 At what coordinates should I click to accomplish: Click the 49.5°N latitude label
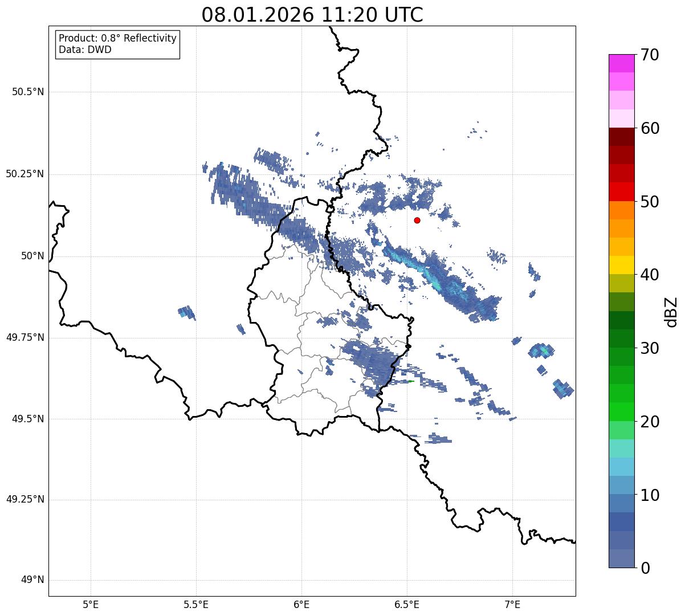(28, 419)
